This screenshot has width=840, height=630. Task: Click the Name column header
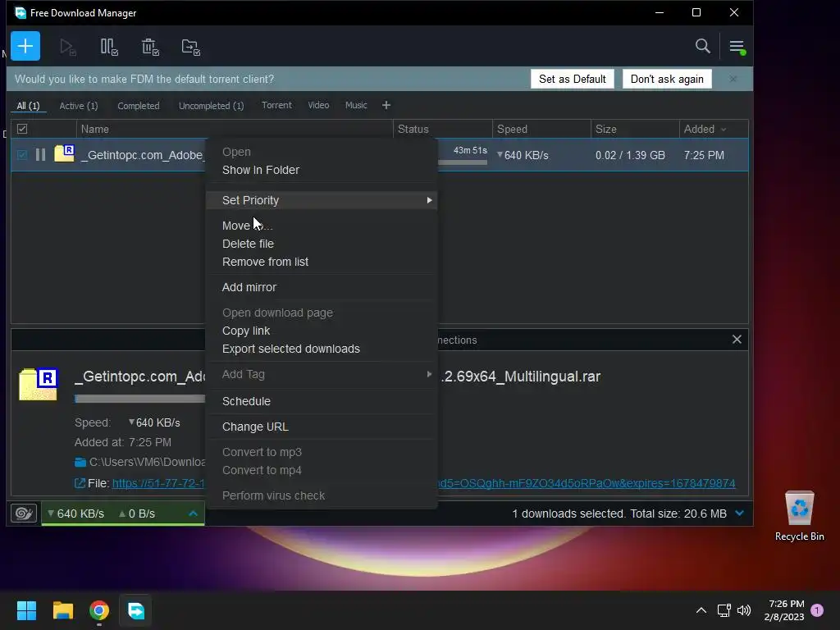pyautogui.click(x=235, y=129)
